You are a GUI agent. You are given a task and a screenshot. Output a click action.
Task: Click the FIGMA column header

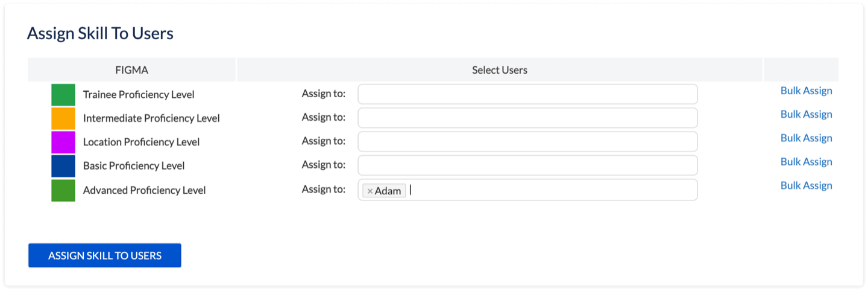pyautogui.click(x=131, y=70)
